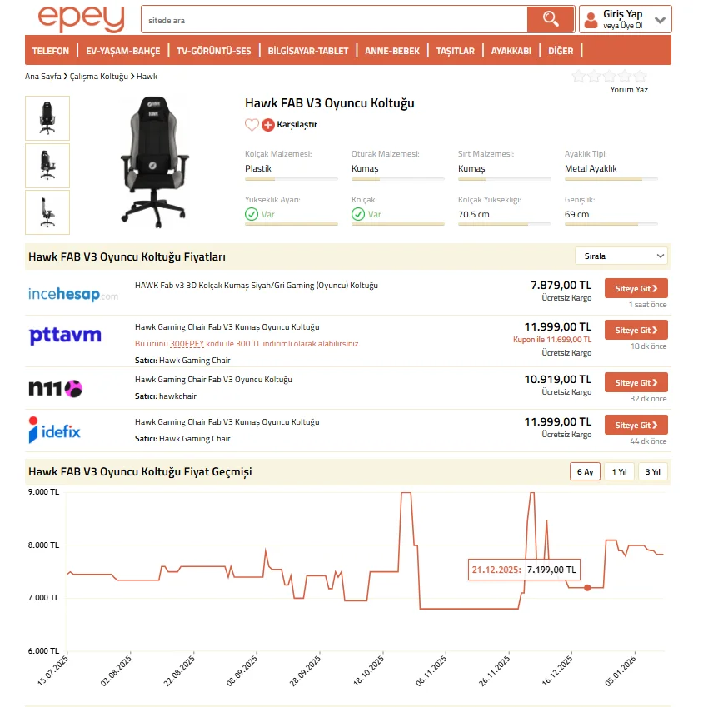Image resolution: width=728 pixels, height=707 pixels.
Task: Click the 10.919,00 TL price
Action: point(557,379)
